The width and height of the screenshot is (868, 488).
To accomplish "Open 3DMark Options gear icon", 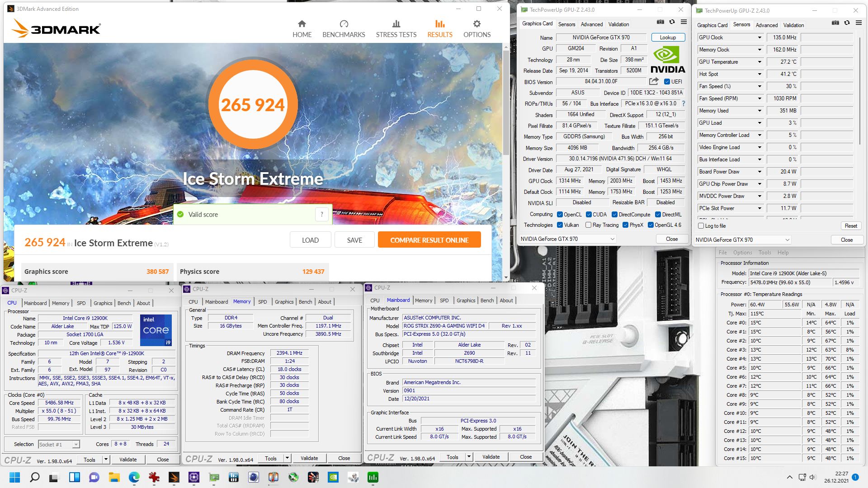I will click(x=477, y=23).
